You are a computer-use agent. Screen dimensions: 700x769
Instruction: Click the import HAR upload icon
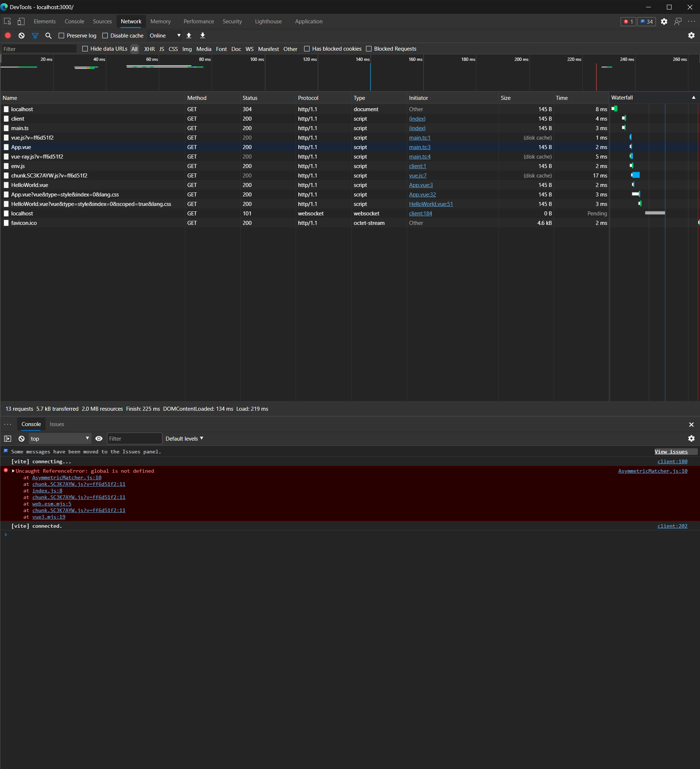tap(189, 35)
